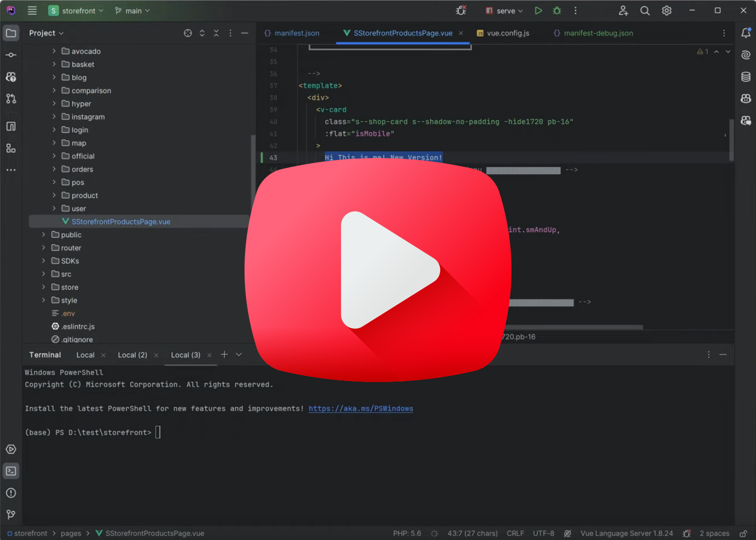Switch to the manifest-debug.json tab

593,33
